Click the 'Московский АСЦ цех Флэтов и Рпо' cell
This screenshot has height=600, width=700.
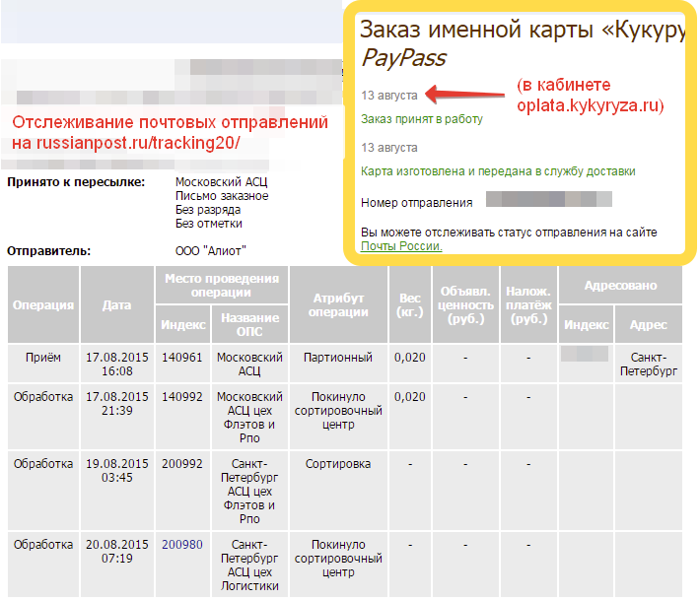pyautogui.click(x=249, y=417)
